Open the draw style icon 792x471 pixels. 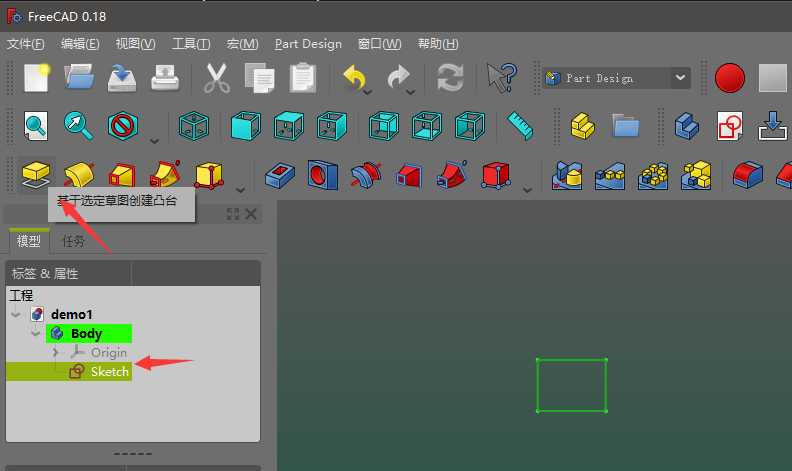123,126
